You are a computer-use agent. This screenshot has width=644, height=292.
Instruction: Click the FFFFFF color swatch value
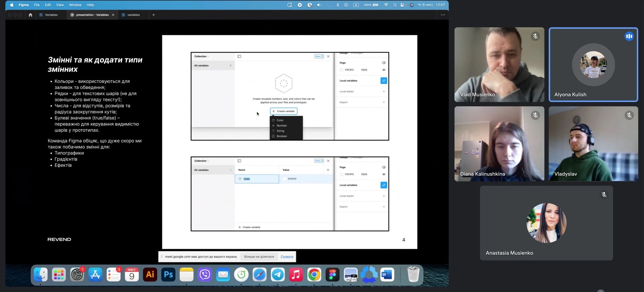tap(285, 179)
